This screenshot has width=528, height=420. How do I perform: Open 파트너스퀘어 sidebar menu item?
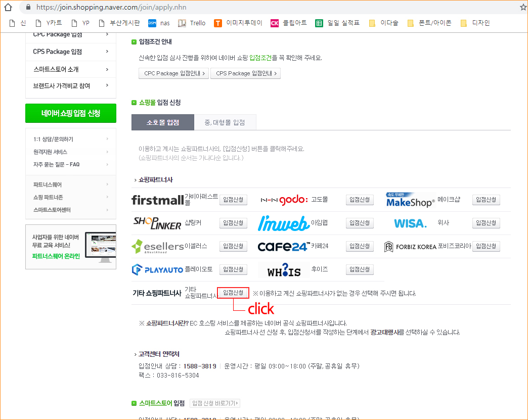pos(71,184)
